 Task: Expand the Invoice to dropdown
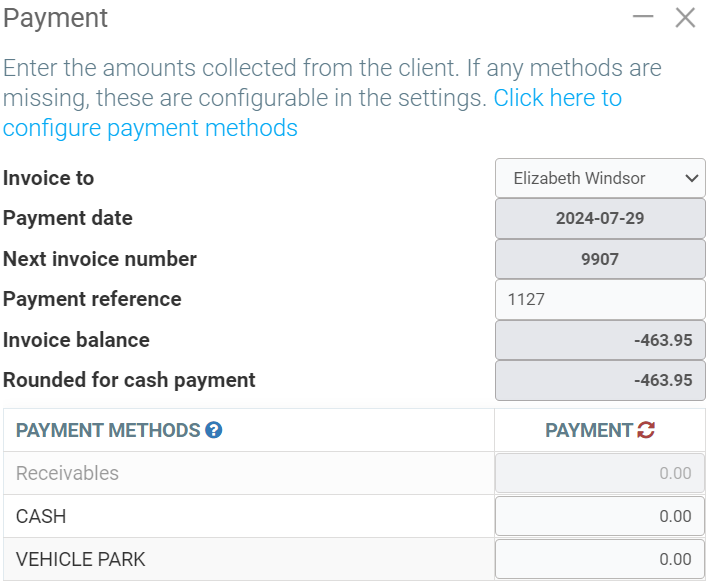point(600,178)
